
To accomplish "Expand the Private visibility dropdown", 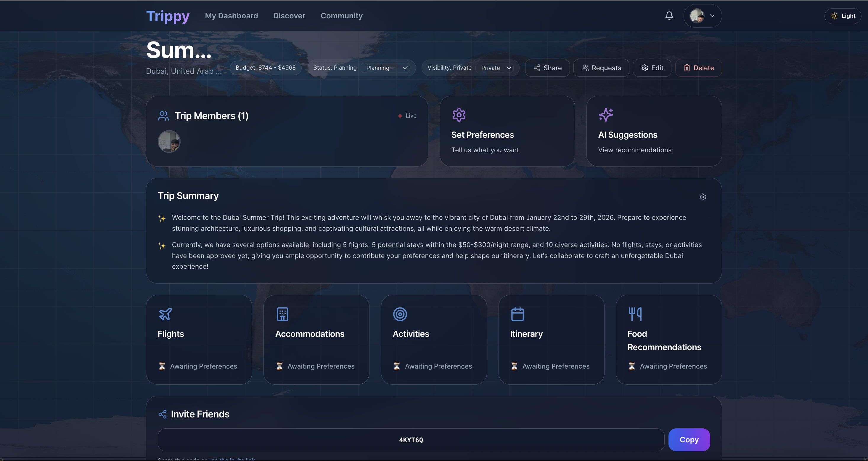I will (x=496, y=68).
